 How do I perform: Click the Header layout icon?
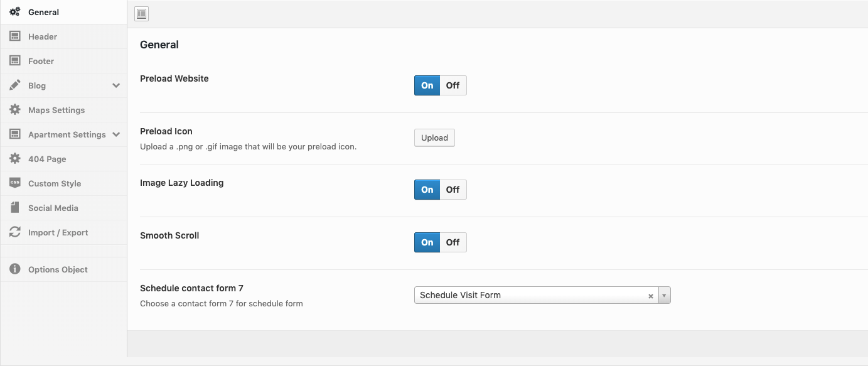click(x=15, y=36)
